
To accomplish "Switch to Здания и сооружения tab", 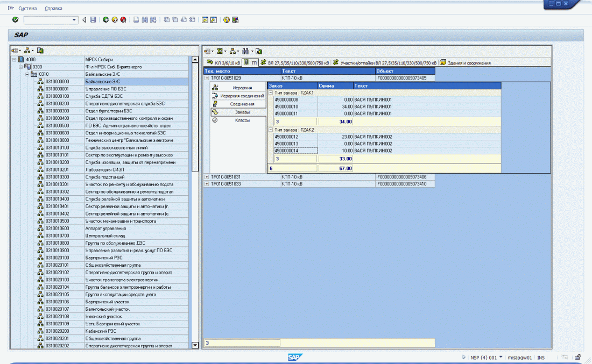I will [x=465, y=62].
